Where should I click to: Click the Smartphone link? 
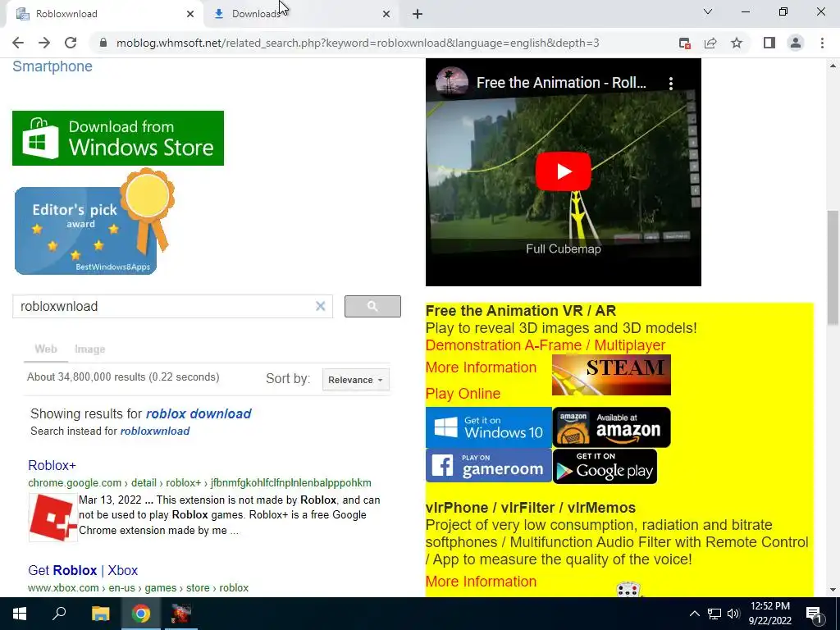52,66
